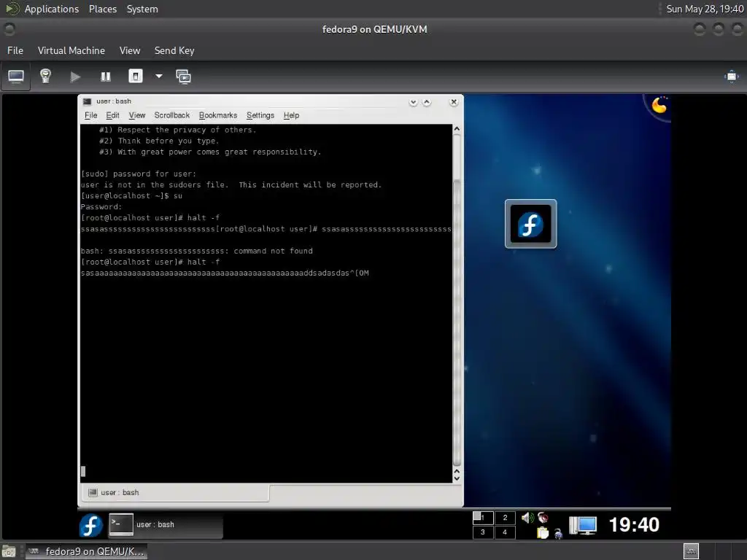This screenshot has height=560, width=747.
Task: Open shutdown options dropdown arrow
Action: click(158, 76)
